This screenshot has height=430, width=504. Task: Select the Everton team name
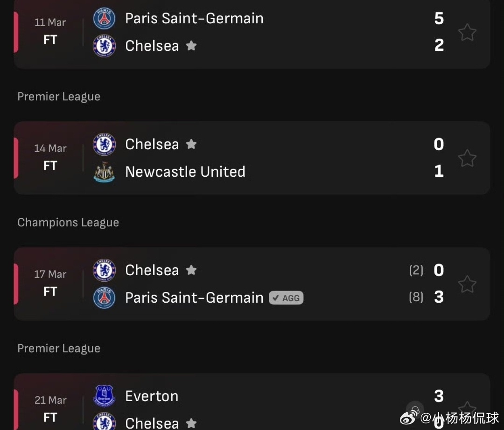point(152,396)
